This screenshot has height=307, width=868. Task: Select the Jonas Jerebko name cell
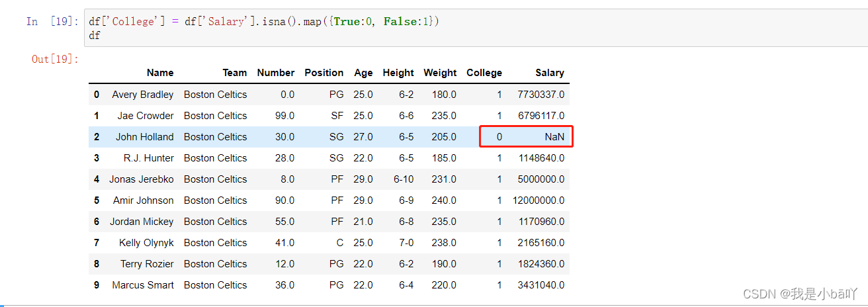(x=142, y=179)
